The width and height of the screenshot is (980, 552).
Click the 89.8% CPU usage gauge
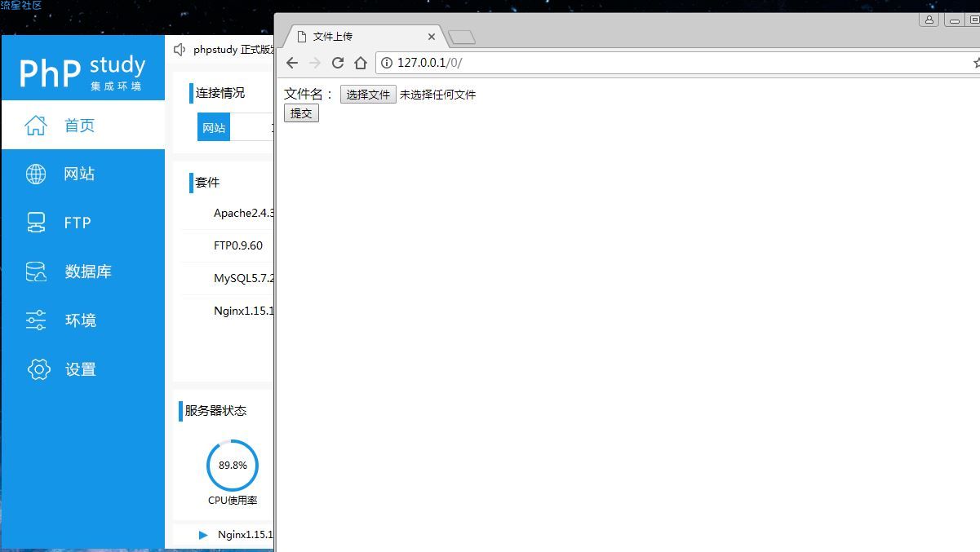click(x=233, y=466)
